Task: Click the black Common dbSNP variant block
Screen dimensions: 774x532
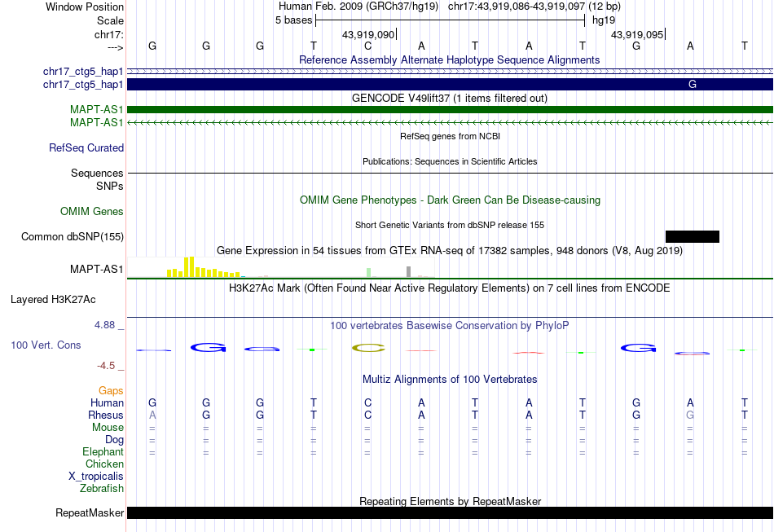Action: 692,236
